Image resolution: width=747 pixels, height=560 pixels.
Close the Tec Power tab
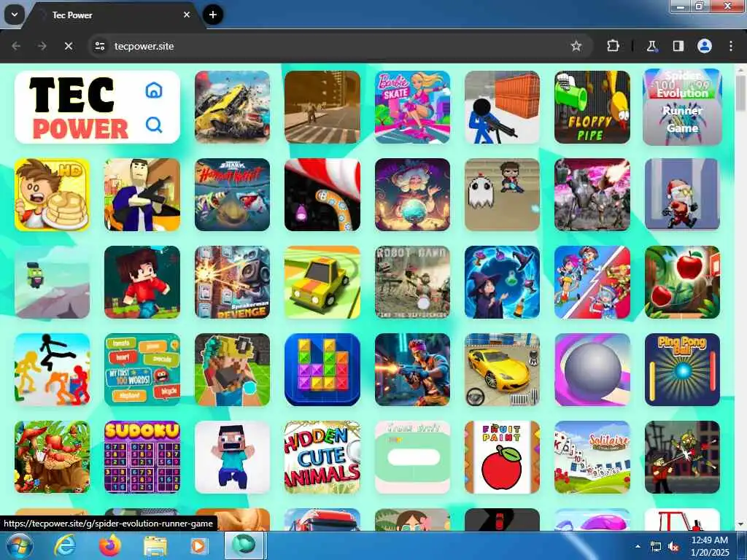[x=187, y=15]
